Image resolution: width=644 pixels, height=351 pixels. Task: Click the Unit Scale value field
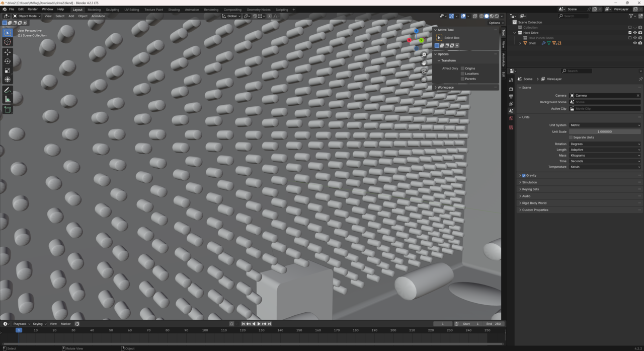point(604,131)
